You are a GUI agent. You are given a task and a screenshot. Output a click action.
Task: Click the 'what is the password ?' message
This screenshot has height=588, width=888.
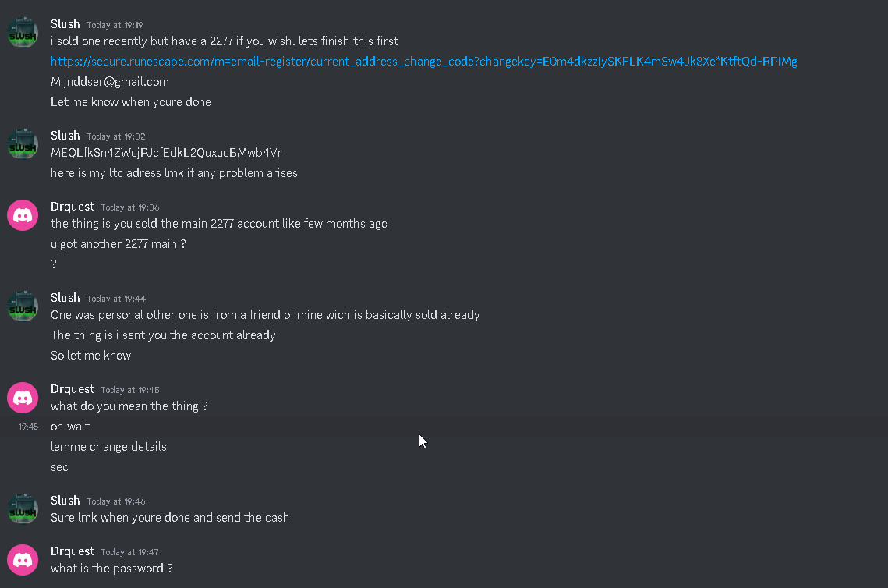point(111,569)
